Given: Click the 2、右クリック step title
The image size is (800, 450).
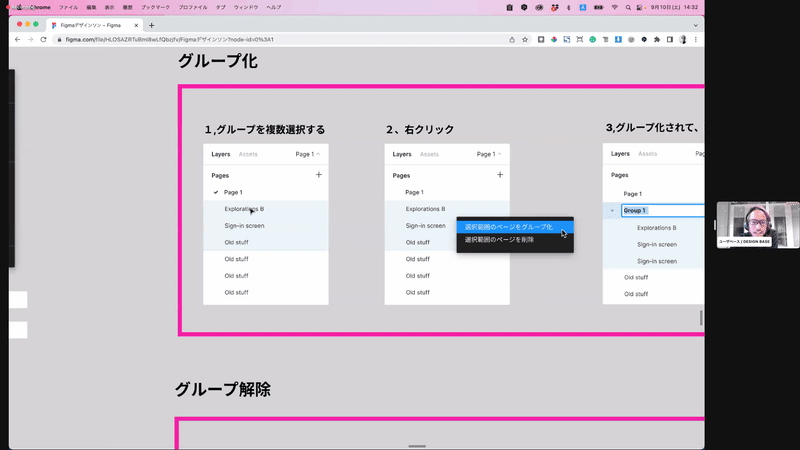Looking at the screenshot, I should coord(420,130).
